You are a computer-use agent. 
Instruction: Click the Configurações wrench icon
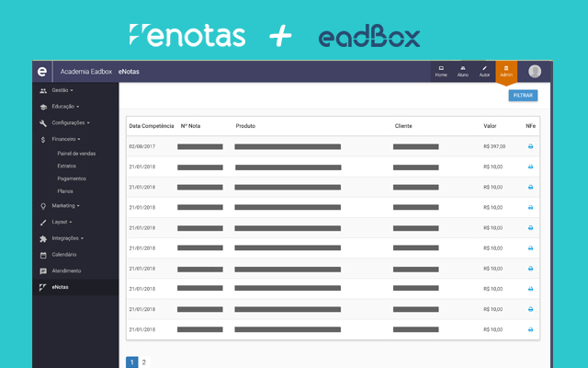(x=43, y=123)
